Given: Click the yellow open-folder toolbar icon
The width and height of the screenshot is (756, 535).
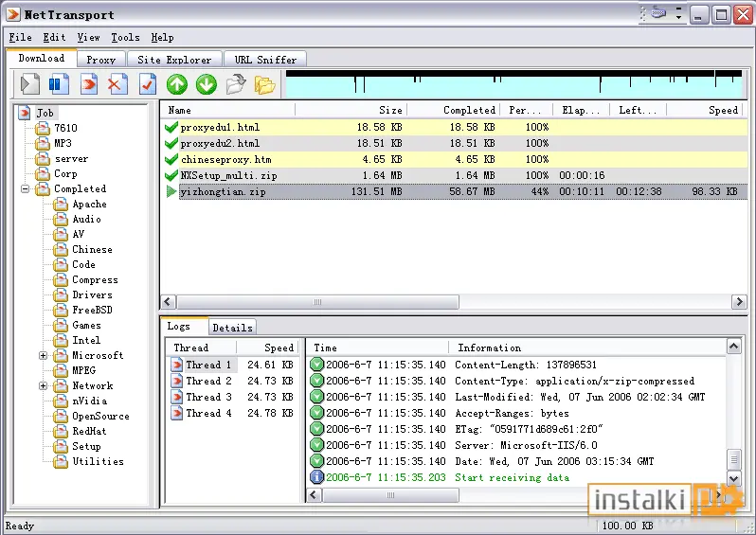Looking at the screenshot, I should pos(264,85).
